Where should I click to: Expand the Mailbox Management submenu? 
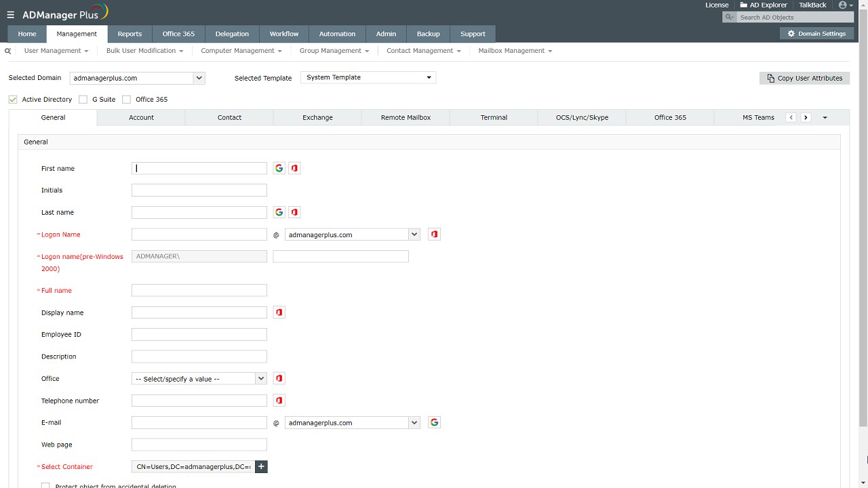515,51
